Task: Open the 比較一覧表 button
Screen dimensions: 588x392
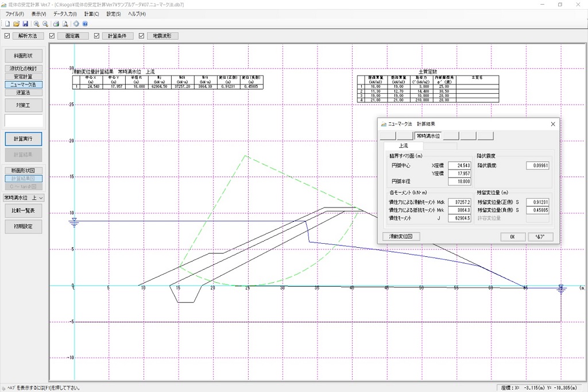Action: [23, 210]
